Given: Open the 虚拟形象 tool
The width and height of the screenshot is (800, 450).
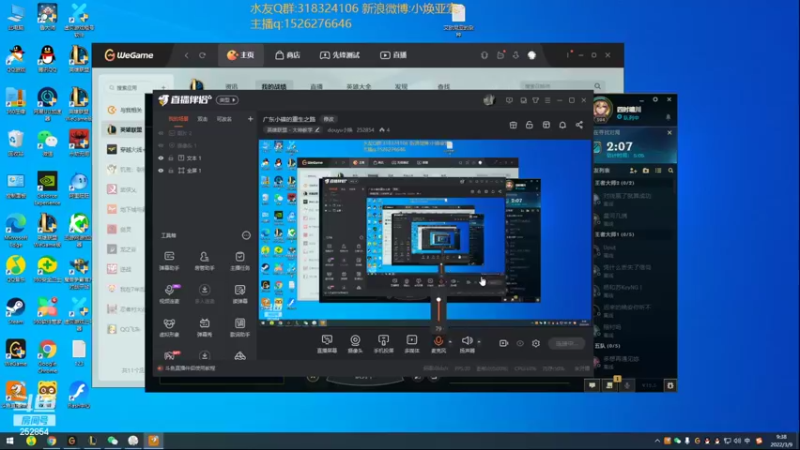Looking at the screenshot, I should 169,327.
